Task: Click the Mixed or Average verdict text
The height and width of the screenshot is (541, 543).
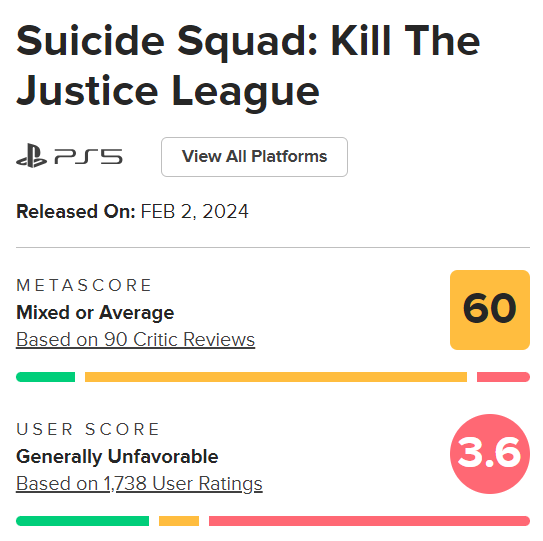Action: (x=95, y=313)
